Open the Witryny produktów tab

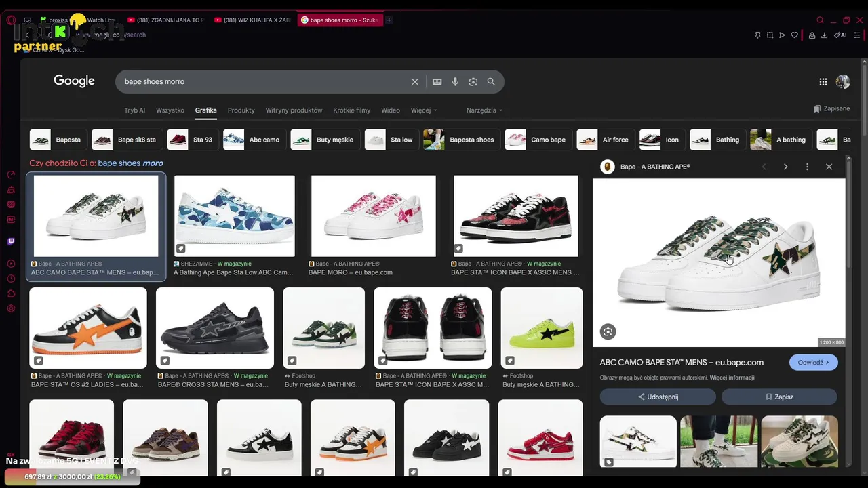(x=294, y=110)
